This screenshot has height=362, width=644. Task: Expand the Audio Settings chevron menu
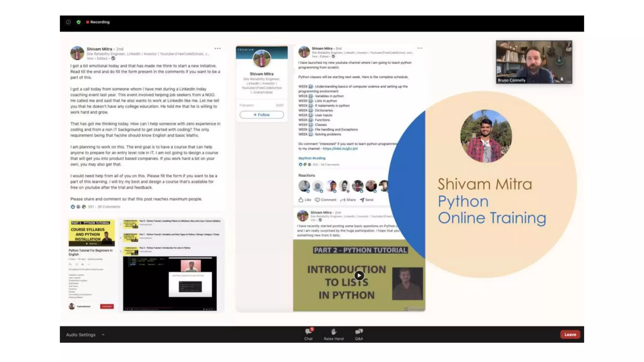103,335
